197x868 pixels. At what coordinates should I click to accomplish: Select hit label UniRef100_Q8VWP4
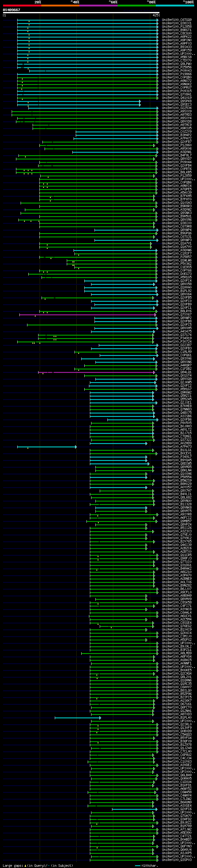[177, 230]
